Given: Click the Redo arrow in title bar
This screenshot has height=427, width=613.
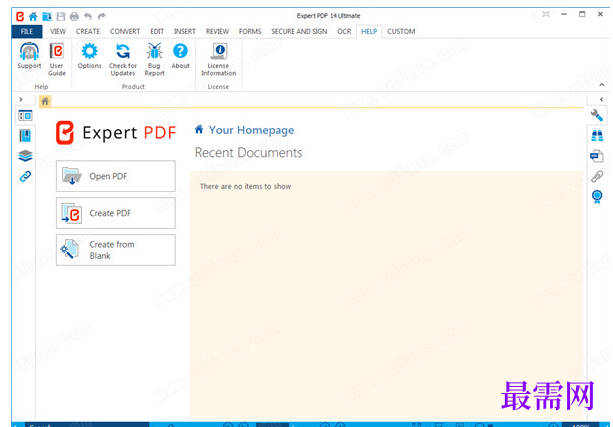Looking at the screenshot, I should click(x=102, y=16).
